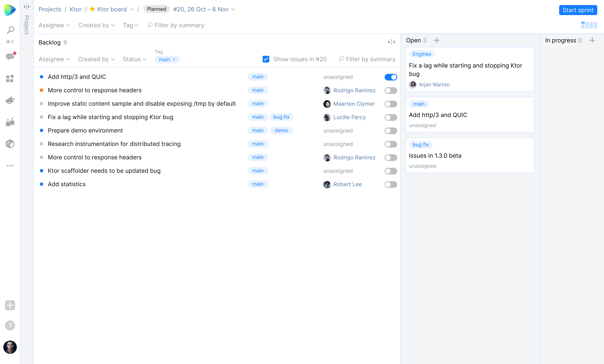Image resolution: width=604 pixels, height=364 pixels.
Task: Open the top Tag filter dropdown
Action: click(130, 25)
